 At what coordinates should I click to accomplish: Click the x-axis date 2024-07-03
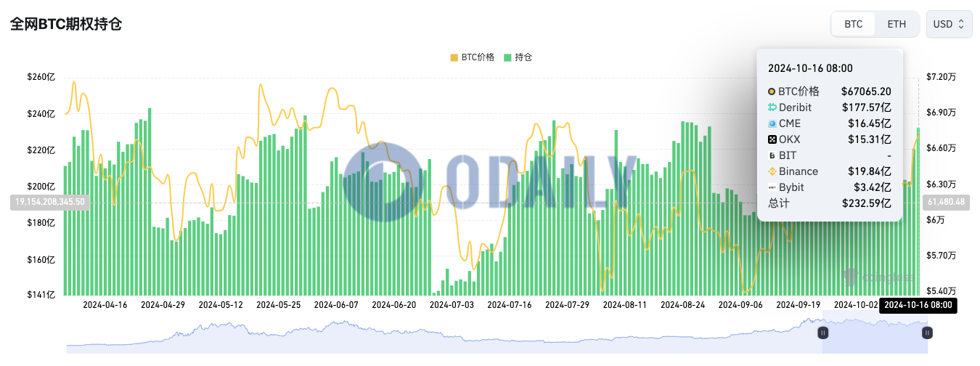(x=452, y=306)
